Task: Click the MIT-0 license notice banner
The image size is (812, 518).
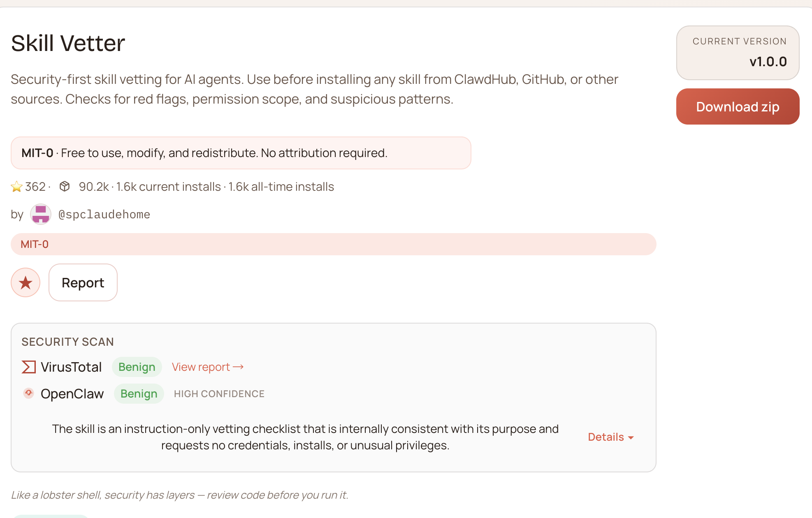Action: tap(241, 153)
